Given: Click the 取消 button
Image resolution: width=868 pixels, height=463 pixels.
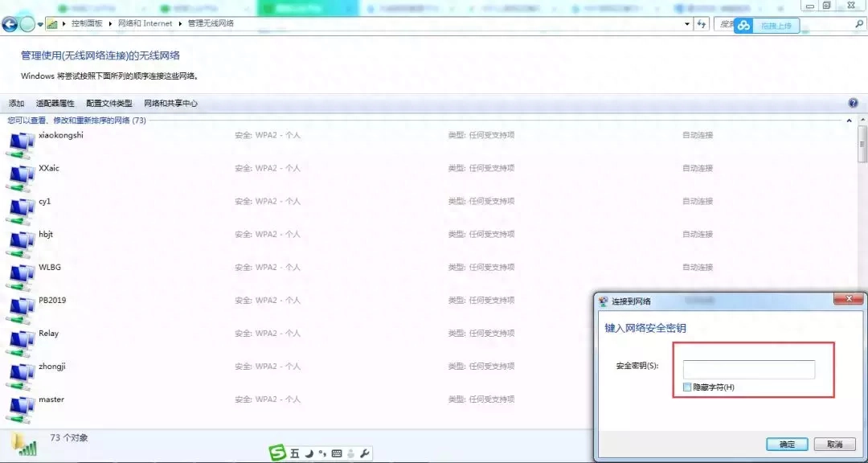Looking at the screenshot, I should point(835,445).
